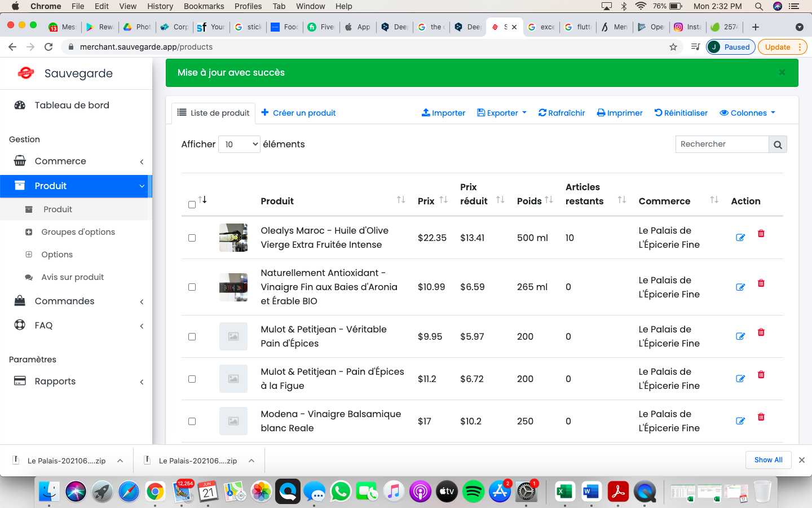Click the search magnifier button

778,144
